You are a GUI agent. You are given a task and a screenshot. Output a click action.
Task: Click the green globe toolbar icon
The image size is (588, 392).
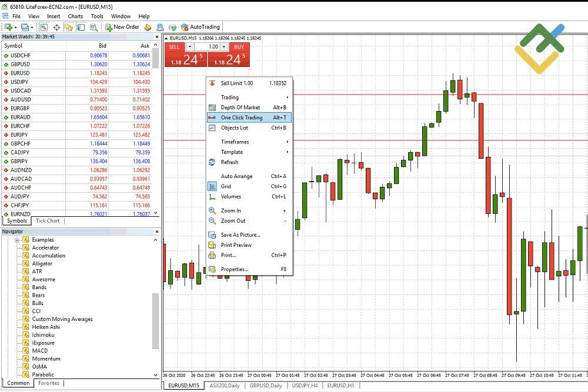point(173,26)
